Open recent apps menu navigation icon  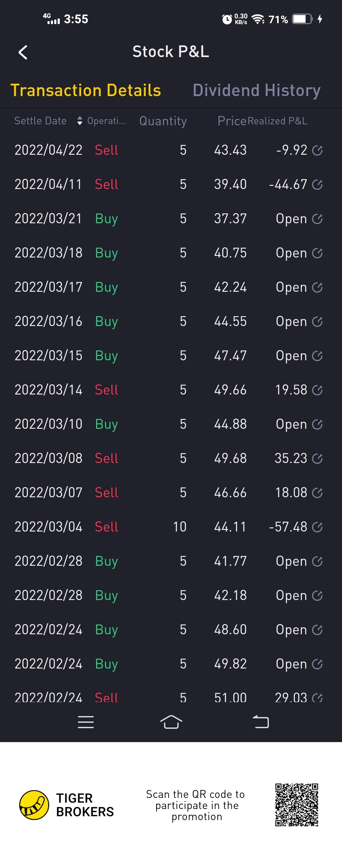pos(85,722)
